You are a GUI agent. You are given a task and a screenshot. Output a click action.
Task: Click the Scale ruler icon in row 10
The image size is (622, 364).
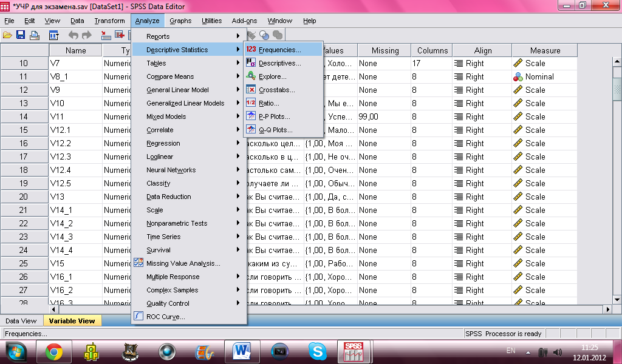518,63
